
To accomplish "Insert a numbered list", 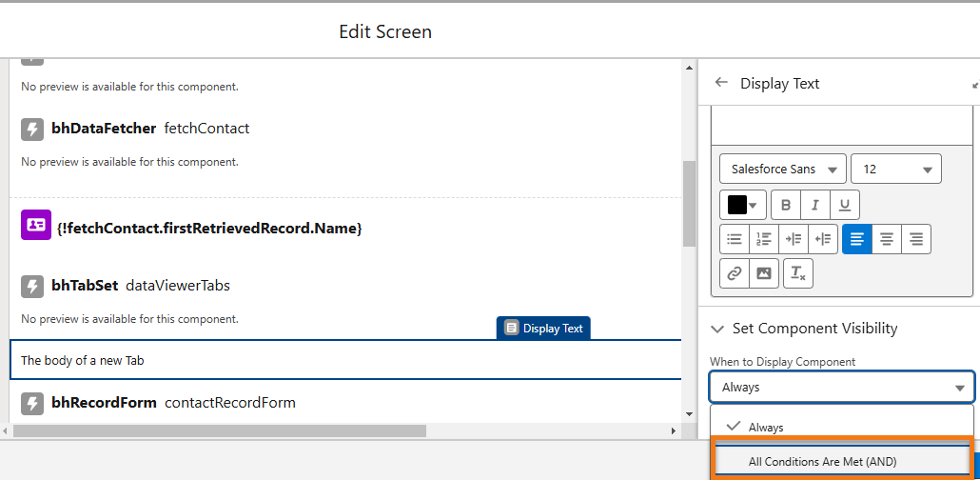I will pyautogui.click(x=764, y=239).
